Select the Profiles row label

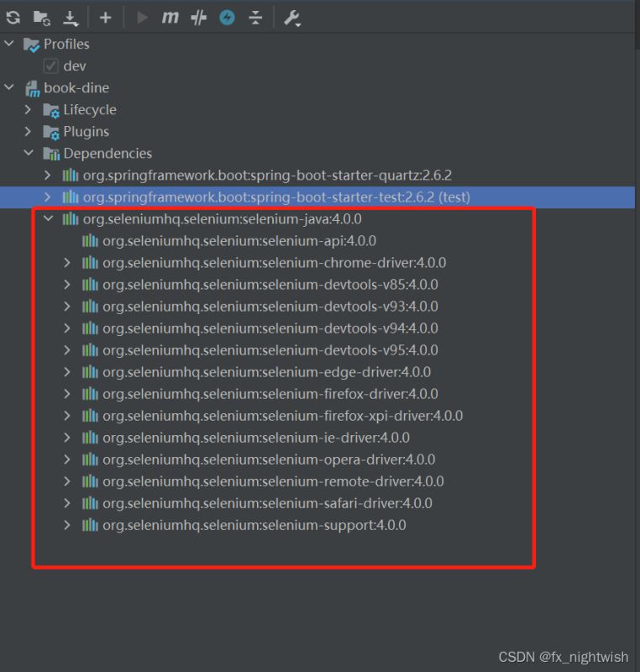point(66,45)
